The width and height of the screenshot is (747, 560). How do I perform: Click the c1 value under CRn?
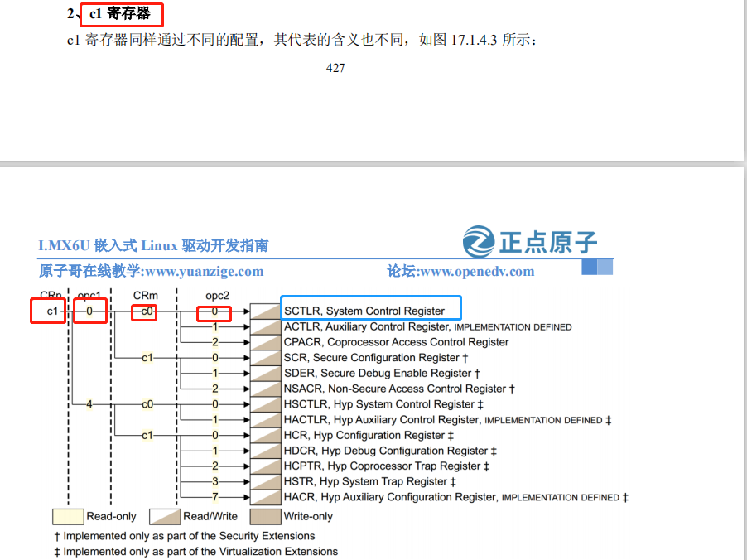pos(52,311)
